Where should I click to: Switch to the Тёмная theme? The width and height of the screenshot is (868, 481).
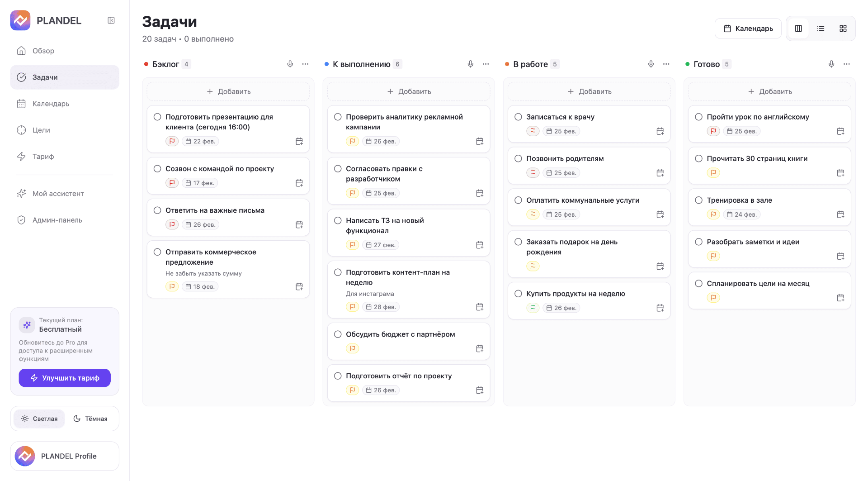(x=91, y=419)
